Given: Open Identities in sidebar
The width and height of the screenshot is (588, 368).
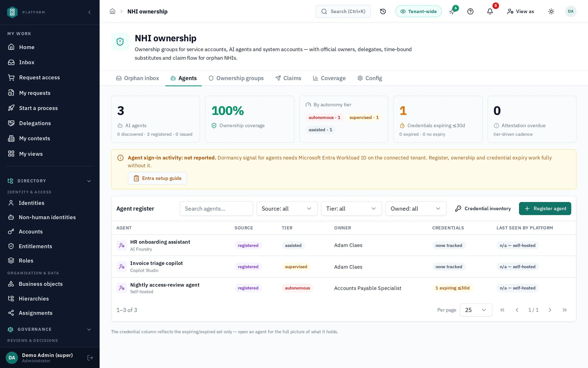Looking at the screenshot, I should [x=50, y=203].
